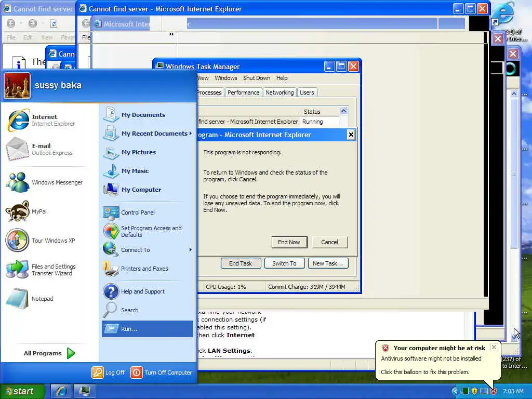Viewport: 532px width, 399px height.
Task: Open My Computer
Action: point(147,190)
